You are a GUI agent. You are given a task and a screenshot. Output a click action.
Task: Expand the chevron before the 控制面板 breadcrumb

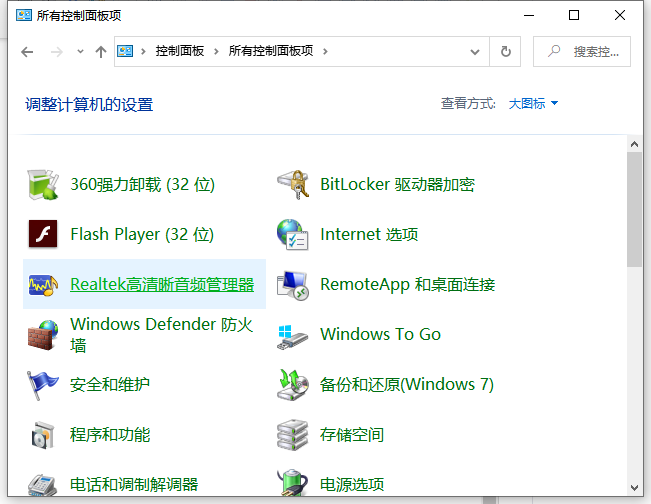pos(144,51)
